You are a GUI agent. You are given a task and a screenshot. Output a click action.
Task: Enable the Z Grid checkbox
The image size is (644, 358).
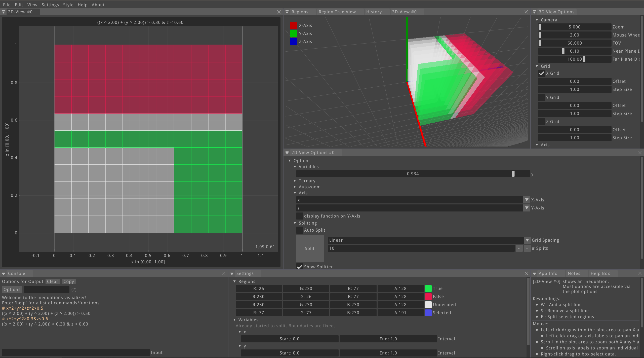(541, 122)
